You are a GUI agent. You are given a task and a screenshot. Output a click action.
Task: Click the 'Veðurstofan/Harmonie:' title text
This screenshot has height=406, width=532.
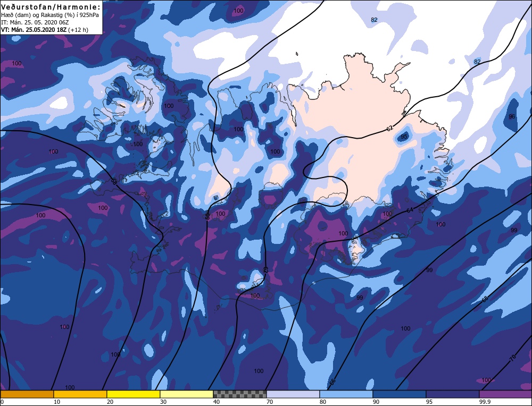51,7
